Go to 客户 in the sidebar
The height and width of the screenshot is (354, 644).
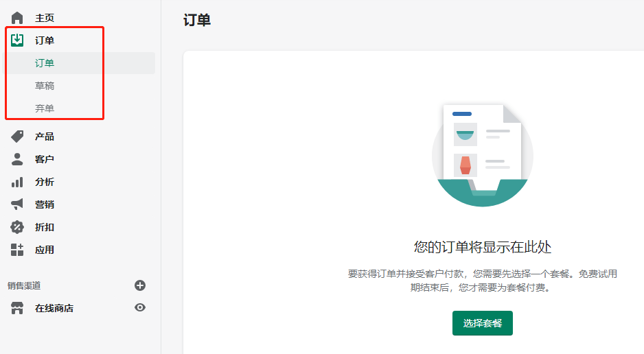(45, 159)
